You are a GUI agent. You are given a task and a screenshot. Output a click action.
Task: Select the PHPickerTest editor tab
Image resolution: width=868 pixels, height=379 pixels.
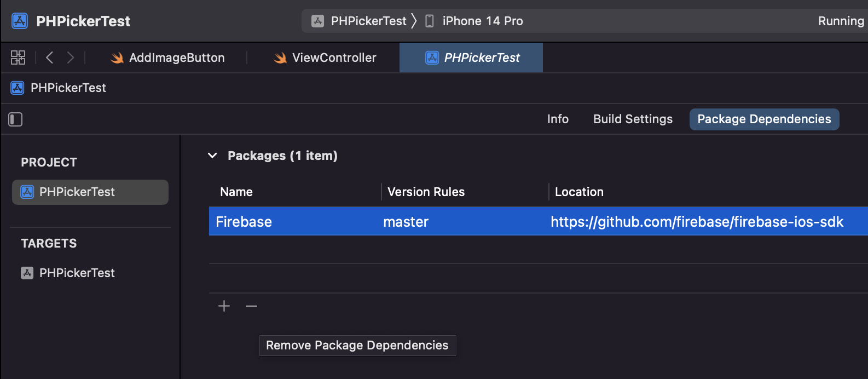471,58
